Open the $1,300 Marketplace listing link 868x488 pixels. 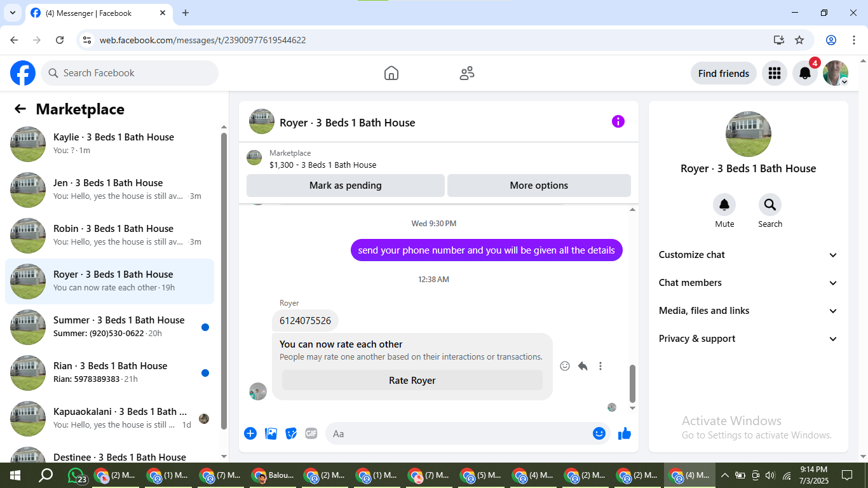click(323, 165)
